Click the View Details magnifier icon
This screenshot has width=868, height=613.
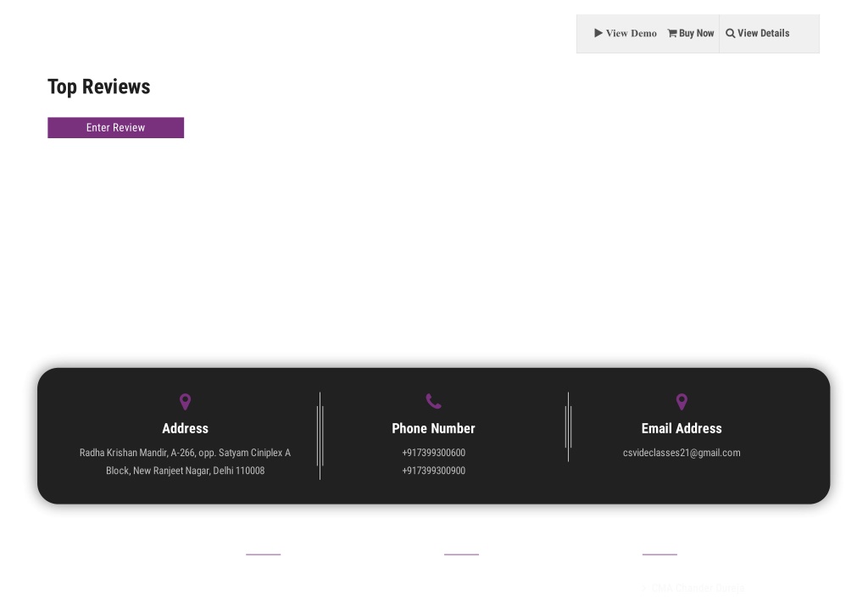[x=730, y=33]
